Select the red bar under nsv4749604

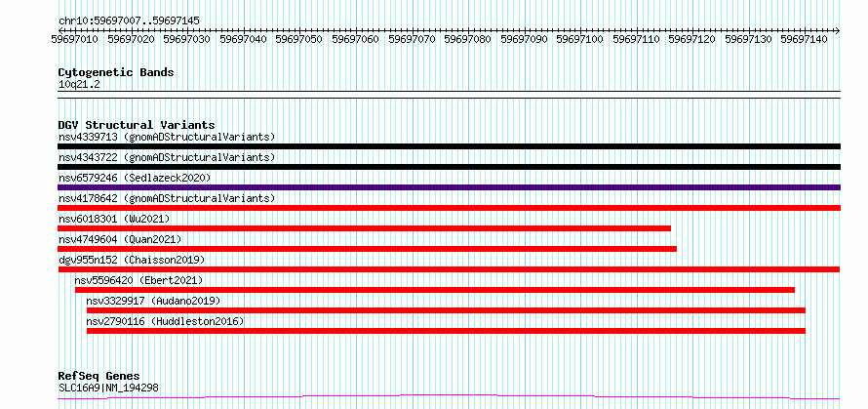[367, 249]
